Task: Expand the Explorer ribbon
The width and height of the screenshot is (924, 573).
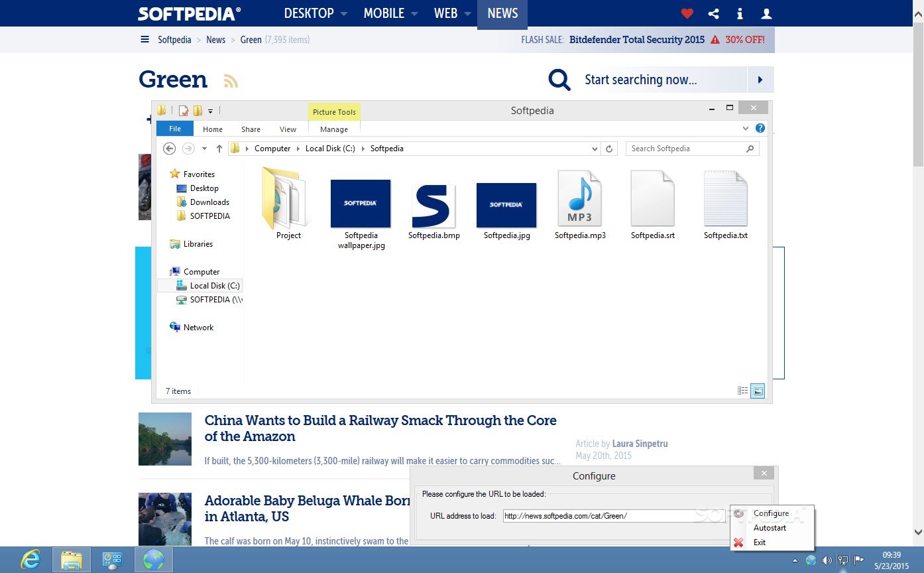Action: pyautogui.click(x=746, y=129)
